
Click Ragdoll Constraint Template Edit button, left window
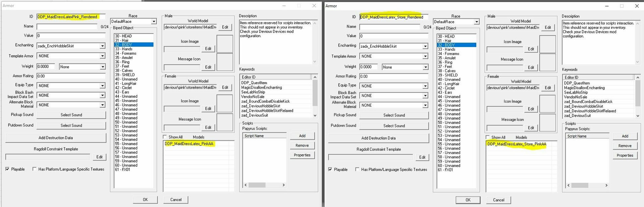point(99,157)
